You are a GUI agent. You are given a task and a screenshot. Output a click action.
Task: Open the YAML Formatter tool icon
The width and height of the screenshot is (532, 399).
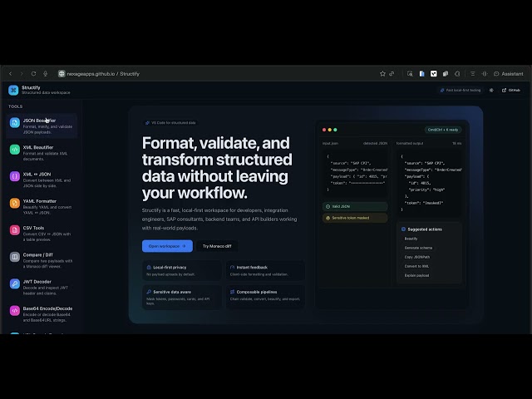click(x=15, y=203)
